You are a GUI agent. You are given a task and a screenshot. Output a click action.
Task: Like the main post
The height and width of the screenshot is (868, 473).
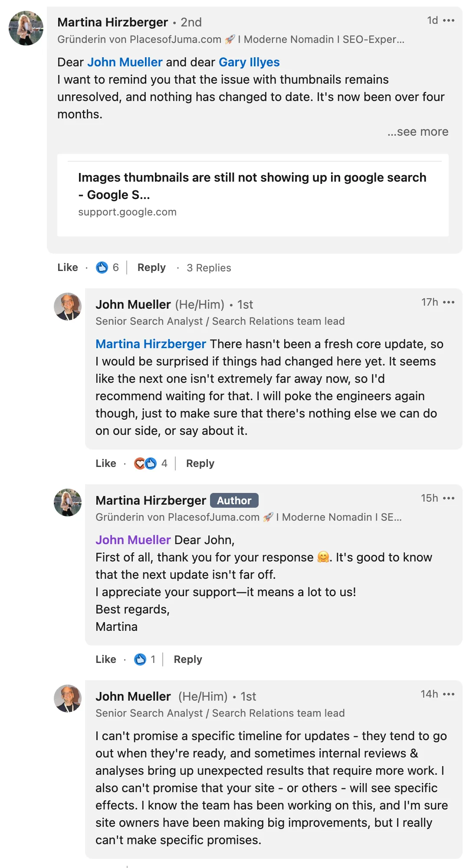coord(67,268)
